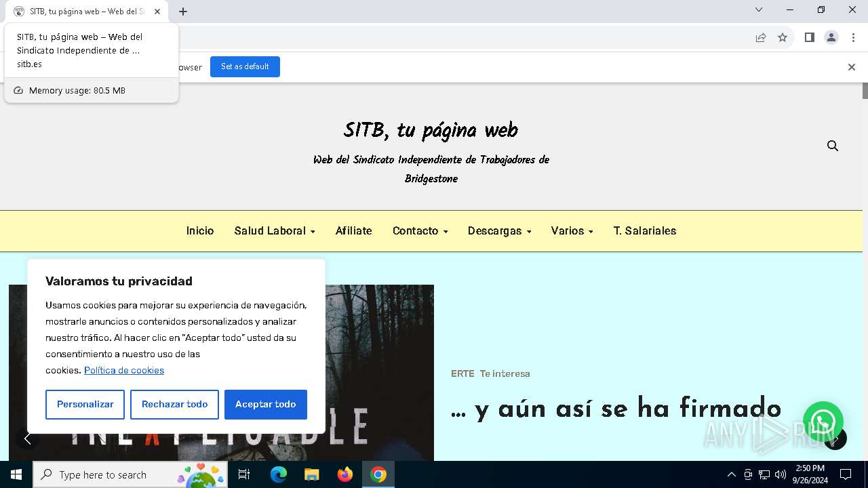Open the Te interesa category link
This screenshot has width=868, height=488.
tap(505, 373)
